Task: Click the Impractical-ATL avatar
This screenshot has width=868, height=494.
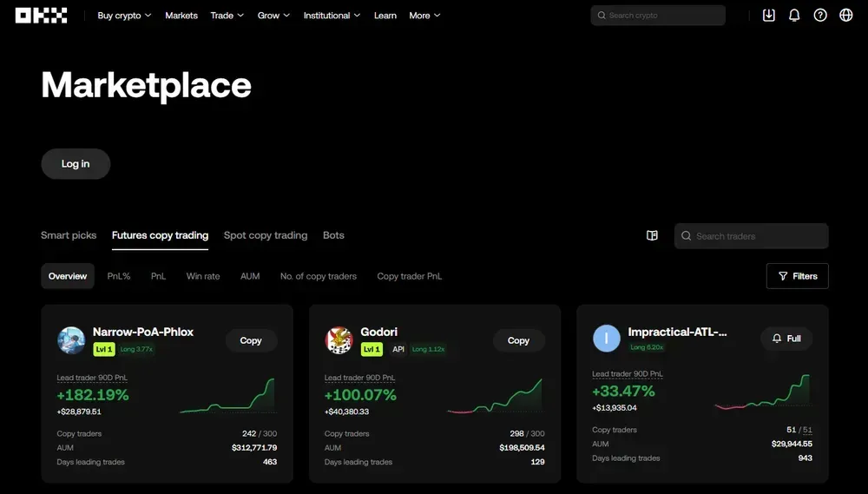Action: coord(607,339)
